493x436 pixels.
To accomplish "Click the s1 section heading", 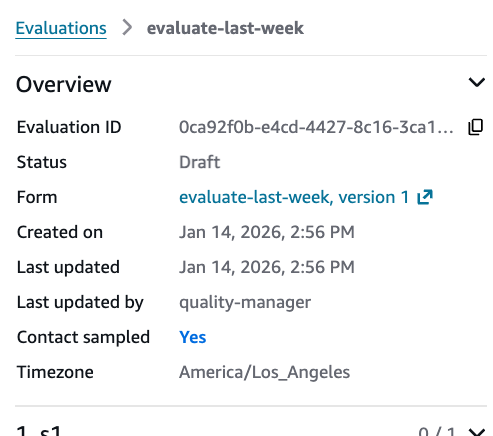I will (39, 431).
